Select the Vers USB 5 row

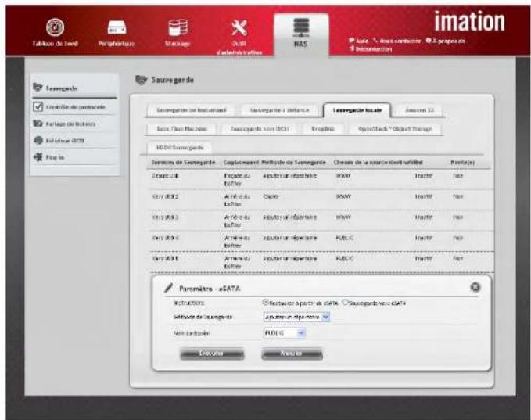pyautogui.click(x=320, y=262)
